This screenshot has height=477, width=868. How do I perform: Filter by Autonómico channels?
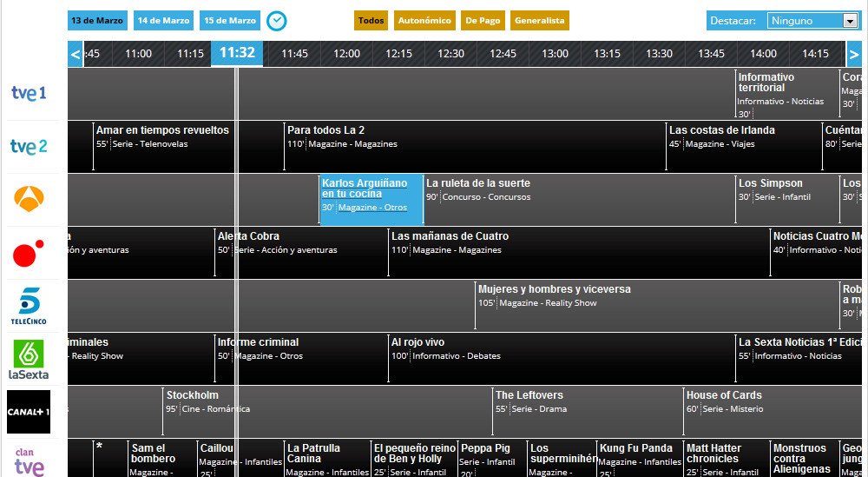coord(424,21)
